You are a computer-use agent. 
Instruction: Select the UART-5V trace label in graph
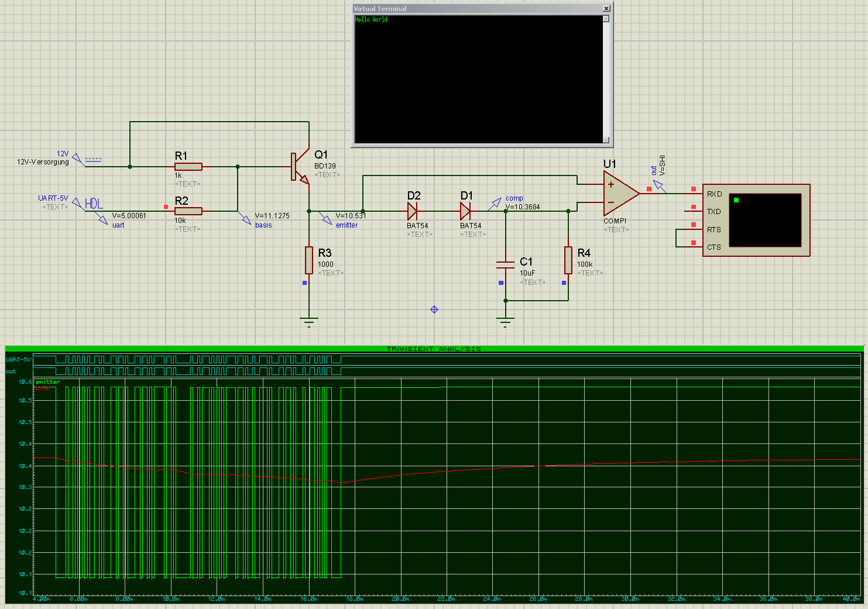18,359
